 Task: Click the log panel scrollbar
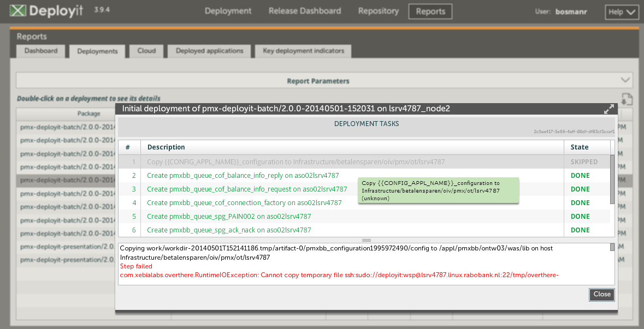pos(613,248)
